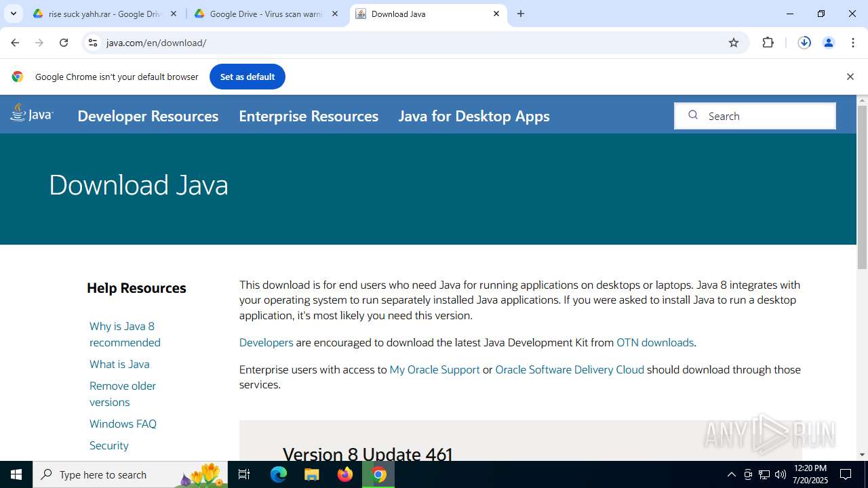Reload the java.com page
This screenshot has height=488, width=868.
(x=64, y=43)
